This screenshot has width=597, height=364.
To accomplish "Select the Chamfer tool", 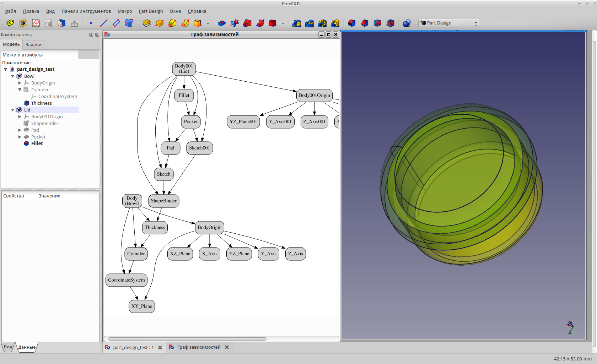I will click(365, 23).
